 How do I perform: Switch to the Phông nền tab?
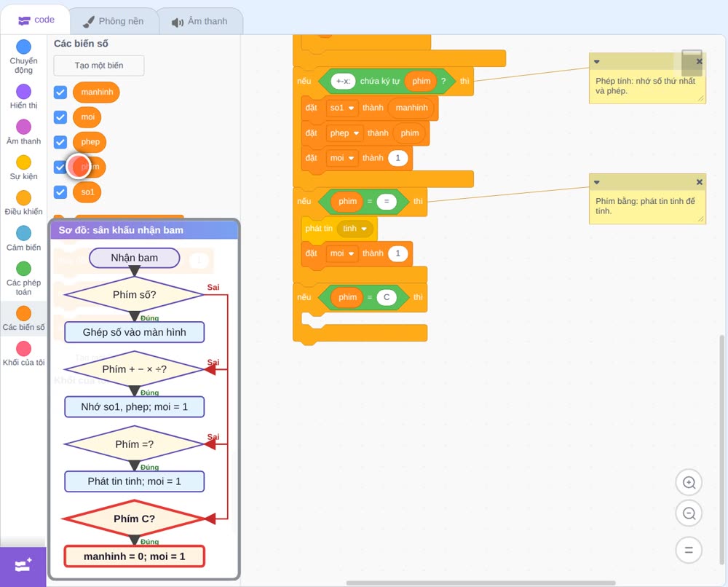click(x=114, y=21)
